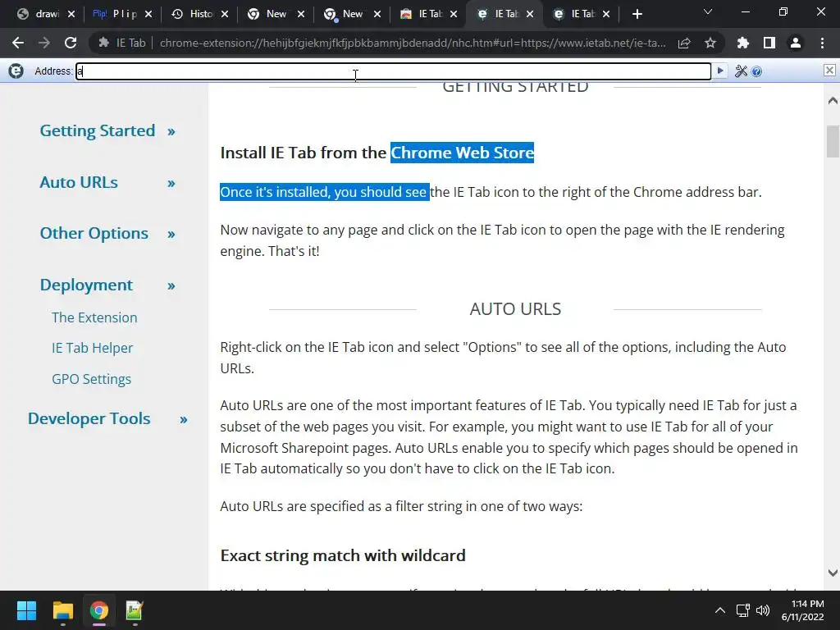This screenshot has width=840, height=630.
Task: Open the GPO Settings sub-link
Action: point(92,379)
